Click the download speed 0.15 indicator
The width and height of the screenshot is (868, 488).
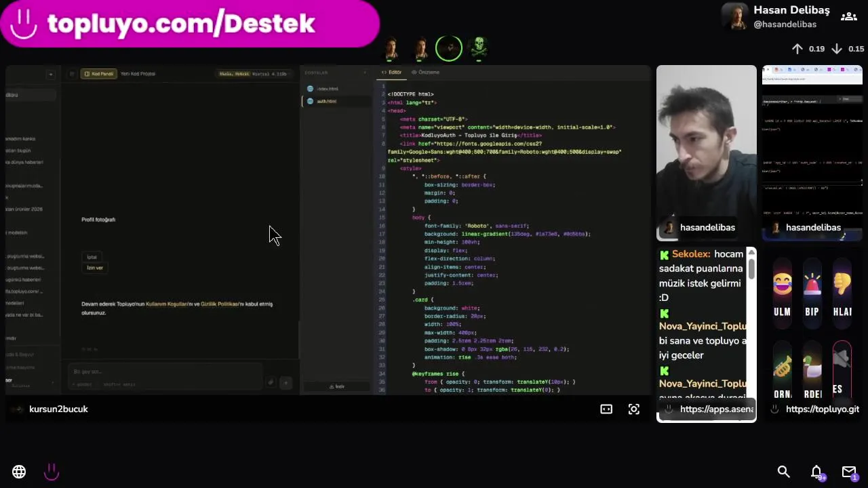pos(848,49)
